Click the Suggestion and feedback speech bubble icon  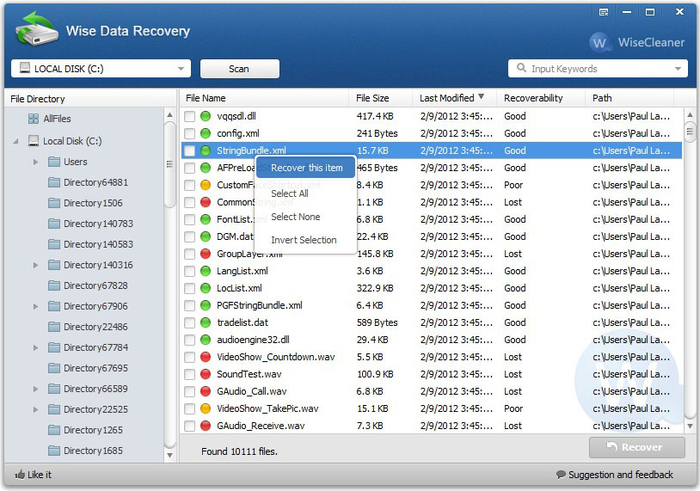pos(560,475)
